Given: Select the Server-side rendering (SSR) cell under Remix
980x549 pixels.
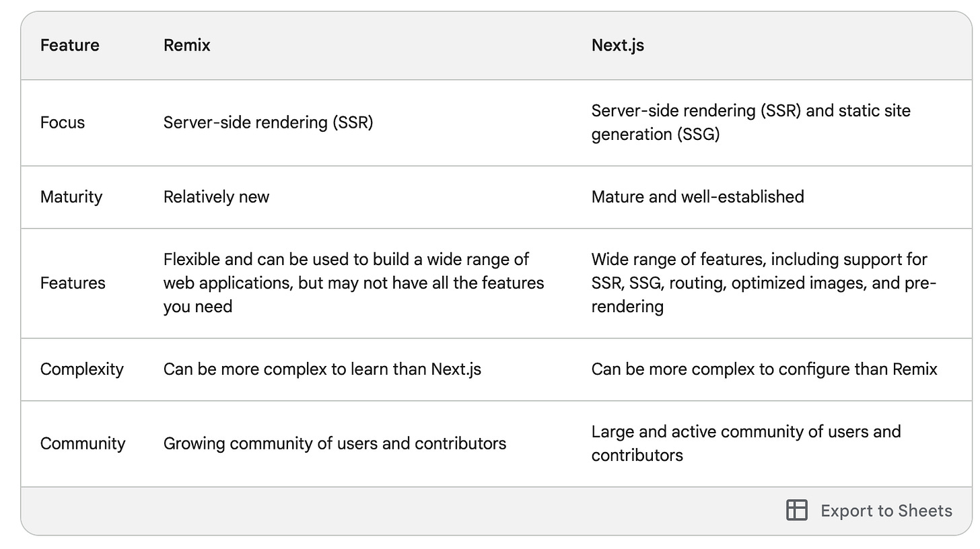Looking at the screenshot, I should (x=269, y=122).
